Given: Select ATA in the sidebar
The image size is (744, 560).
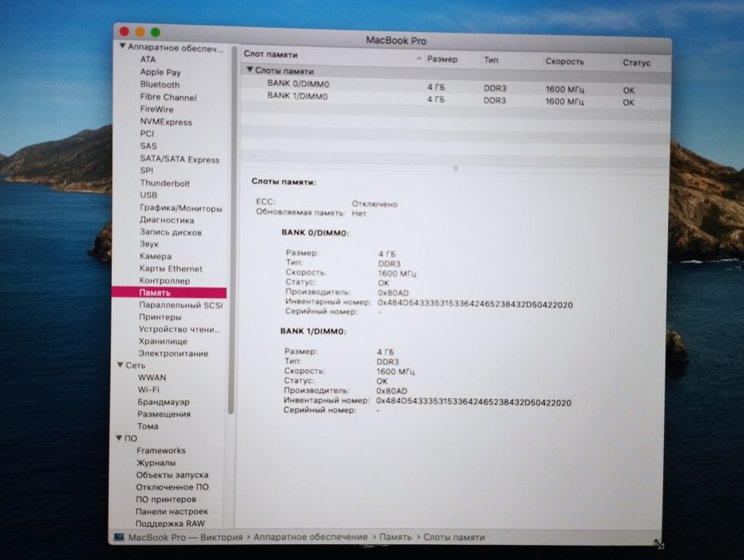Looking at the screenshot, I should tap(147, 59).
